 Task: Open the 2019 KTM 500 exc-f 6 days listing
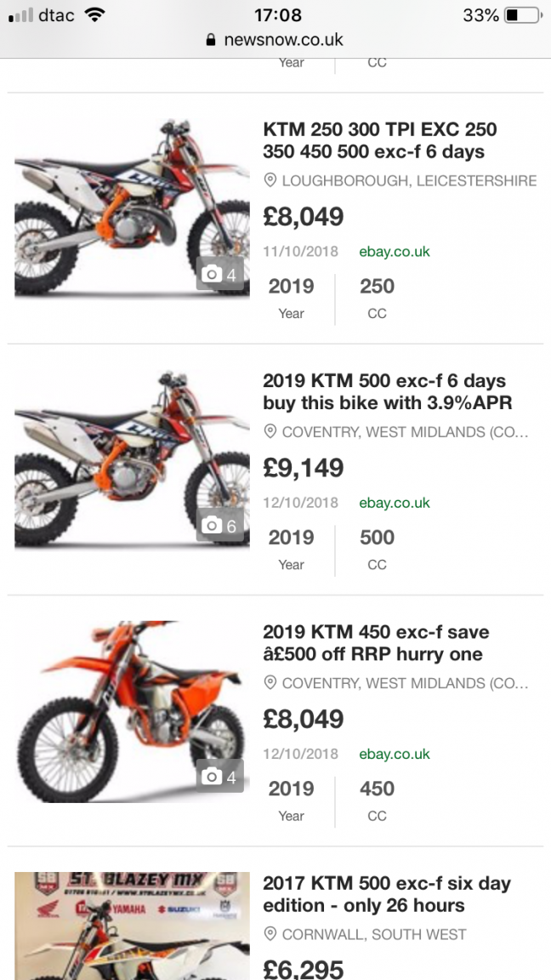point(387,391)
